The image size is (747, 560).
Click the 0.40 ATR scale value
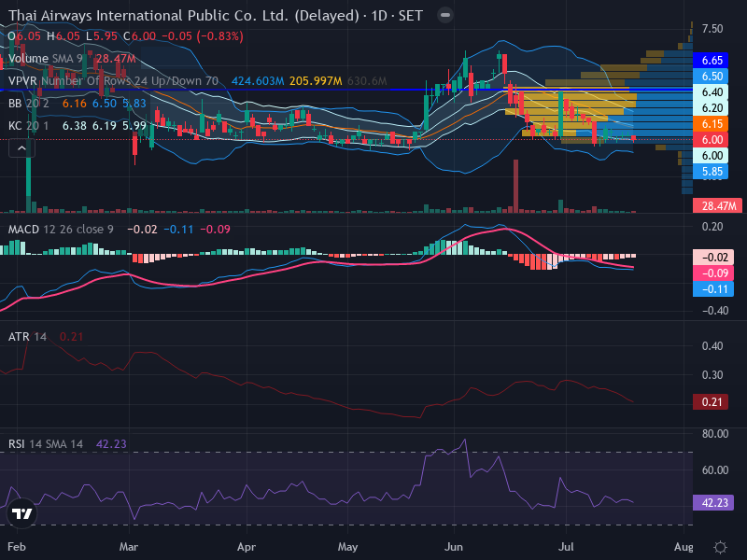coord(712,345)
